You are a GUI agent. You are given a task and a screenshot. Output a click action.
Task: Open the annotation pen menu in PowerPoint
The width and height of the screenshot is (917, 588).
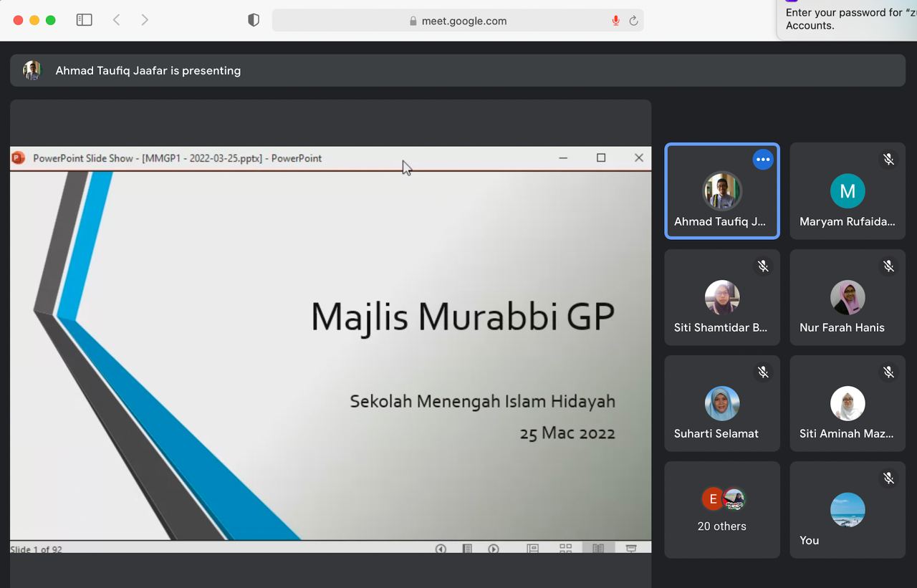pos(467,549)
